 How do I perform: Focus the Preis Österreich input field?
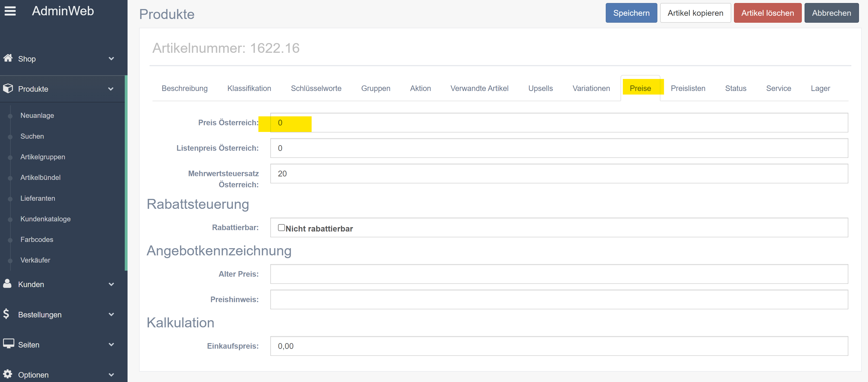coord(559,123)
